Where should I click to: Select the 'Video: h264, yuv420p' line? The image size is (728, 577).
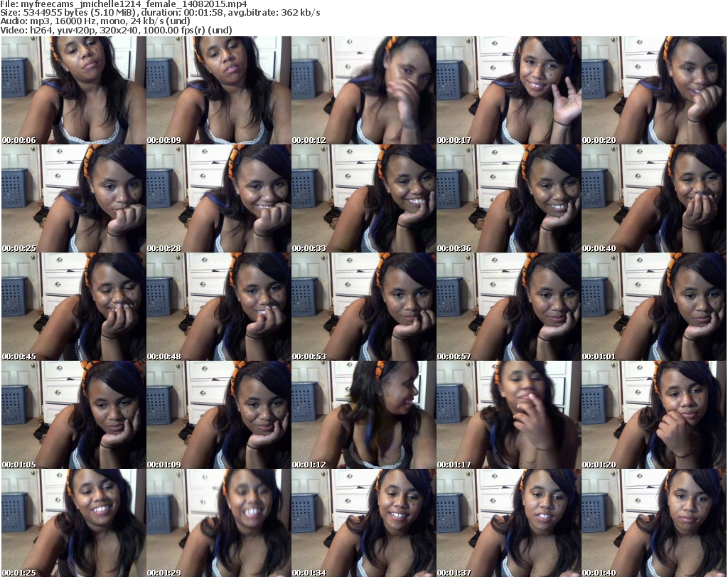click(x=116, y=30)
